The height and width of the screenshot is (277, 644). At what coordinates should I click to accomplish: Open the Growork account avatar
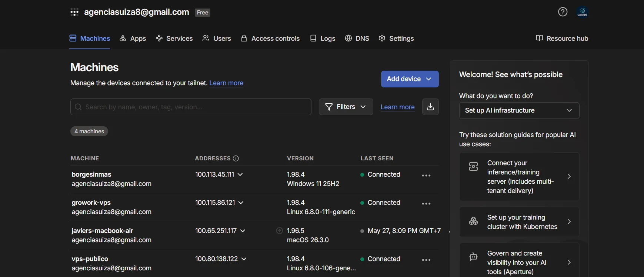[x=583, y=12]
